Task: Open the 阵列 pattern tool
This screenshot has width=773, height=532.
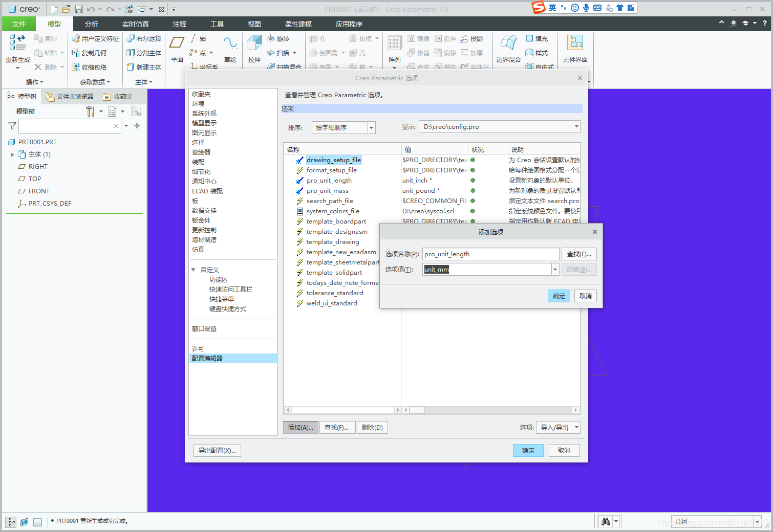Action: coord(394,42)
